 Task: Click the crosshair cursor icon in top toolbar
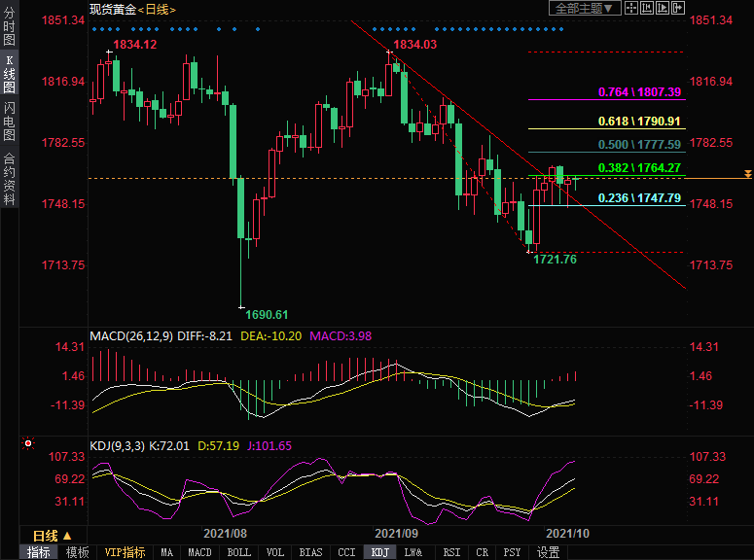pos(633,9)
